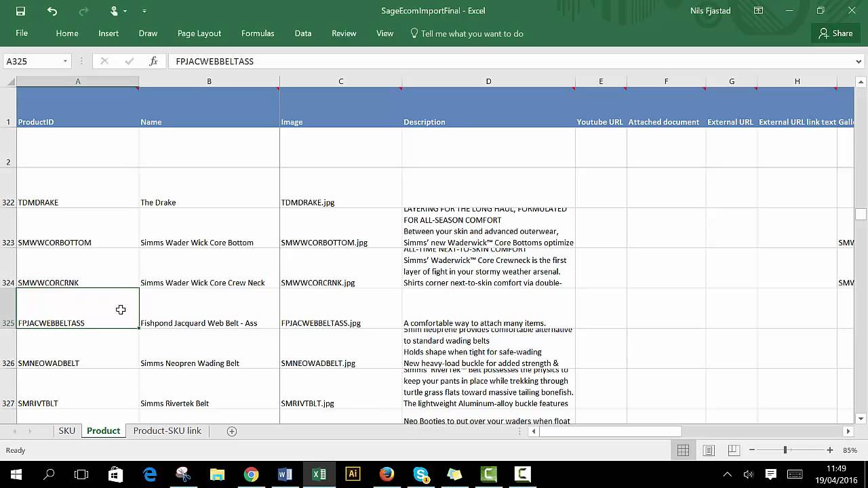This screenshot has width=868, height=488.
Task: Click the 85% zoom level
Action: click(x=850, y=450)
